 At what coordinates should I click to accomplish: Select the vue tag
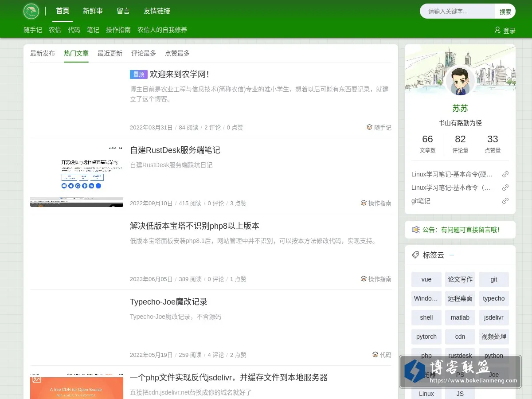coord(426,279)
